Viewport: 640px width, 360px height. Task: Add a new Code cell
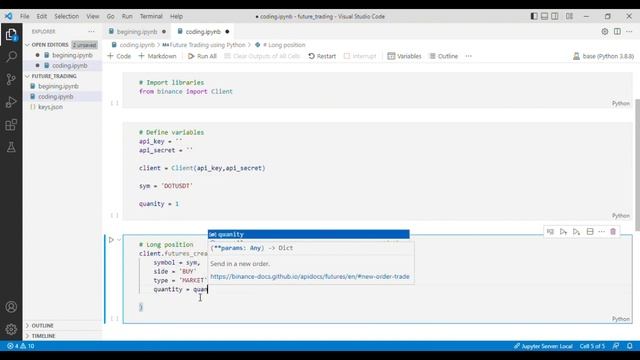click(119, 56)
